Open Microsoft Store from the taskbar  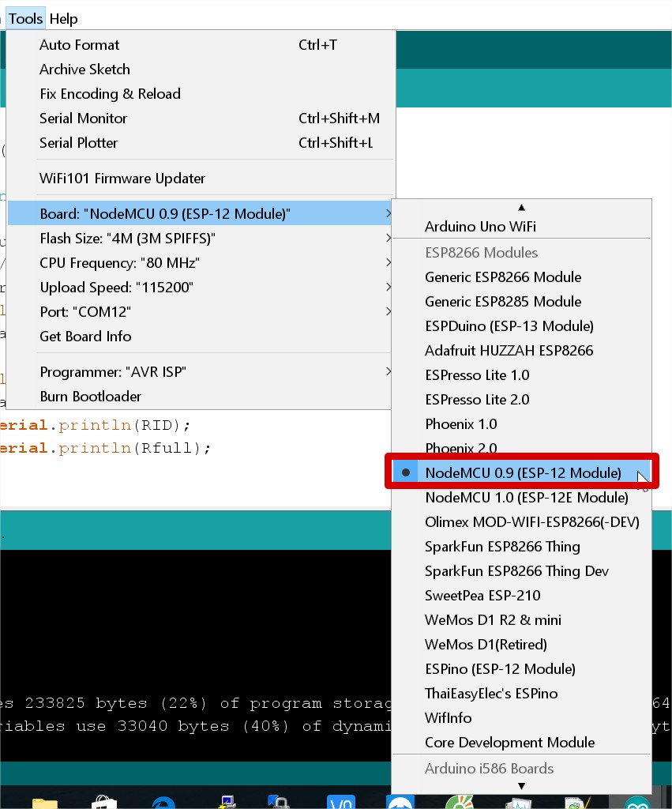104,803
